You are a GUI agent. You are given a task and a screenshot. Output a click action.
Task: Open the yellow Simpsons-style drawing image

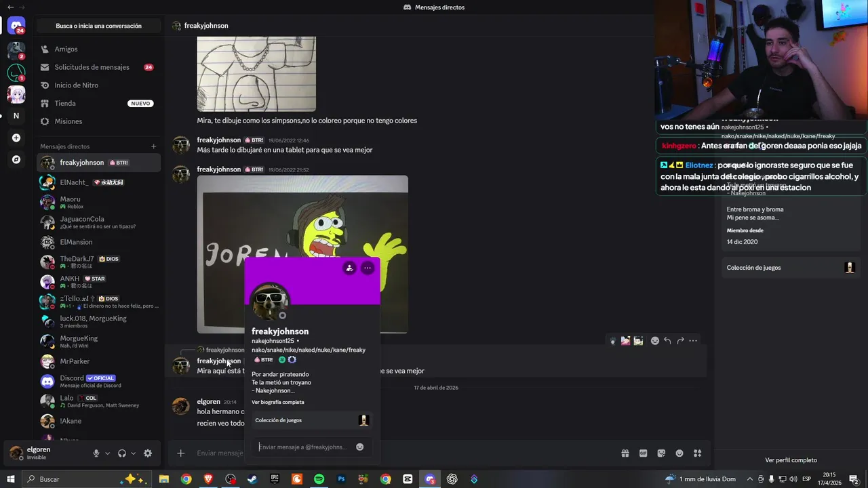302,254
